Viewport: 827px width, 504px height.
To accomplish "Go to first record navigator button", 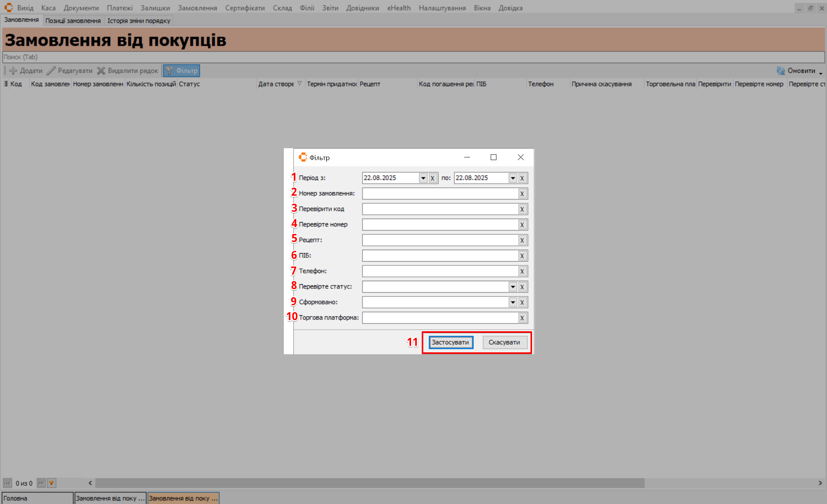I will (x=7, y=483).
